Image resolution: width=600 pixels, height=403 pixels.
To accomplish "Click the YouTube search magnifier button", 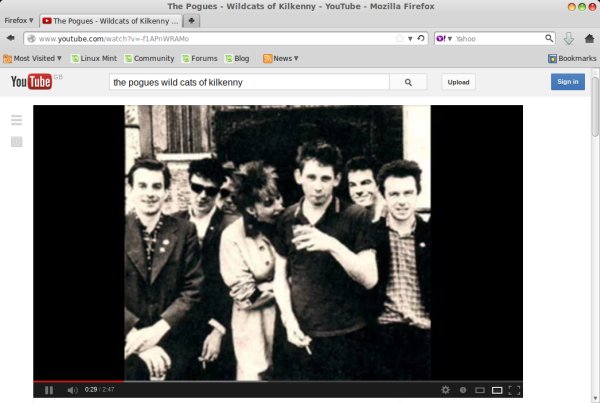I will tap(408, 82).
